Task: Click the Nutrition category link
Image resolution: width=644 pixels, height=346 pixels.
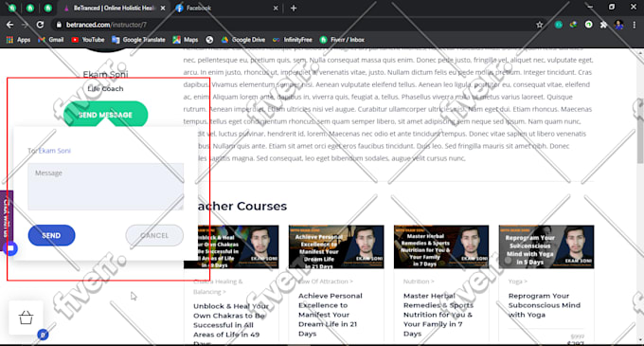Action: pos(419,282)
